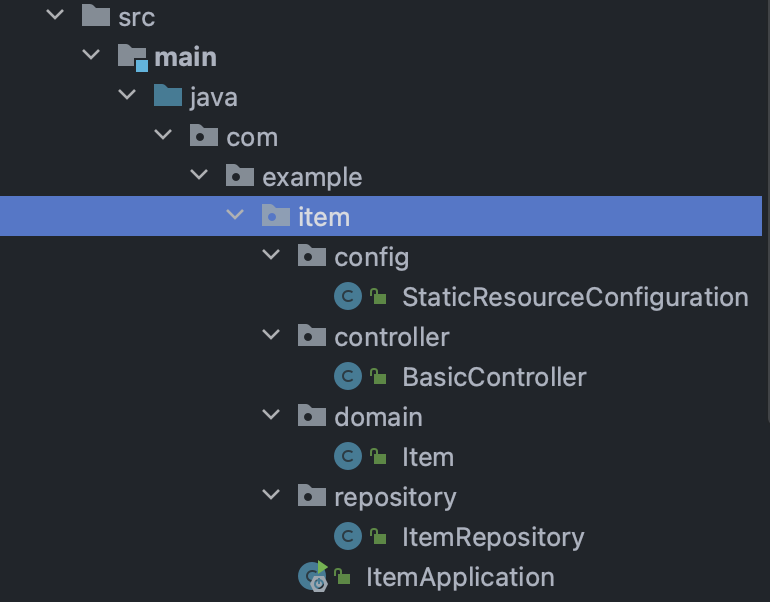770x602 pixels.
Task: Collapse the repository package chevron
Action: 271,494
